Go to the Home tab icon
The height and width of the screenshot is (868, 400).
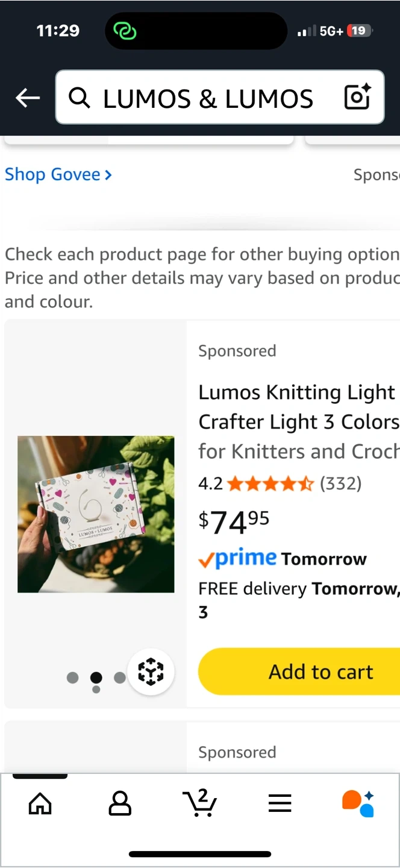click(x=40, y=804)
